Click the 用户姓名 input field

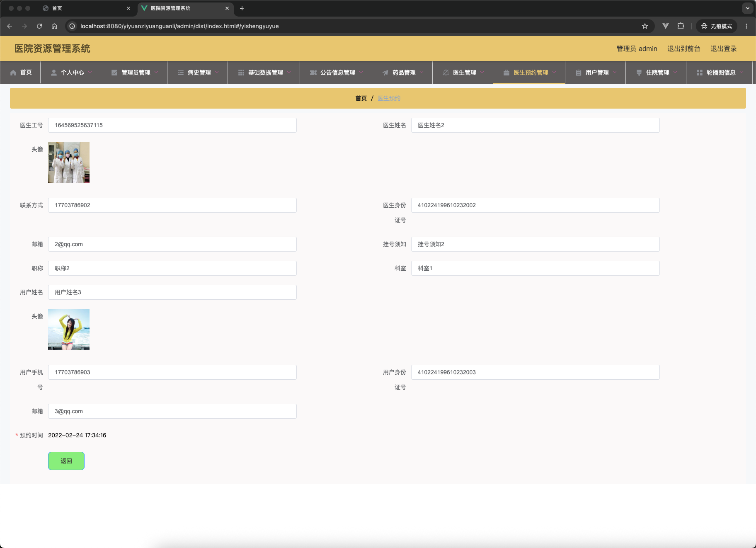(x=172, y=292)
